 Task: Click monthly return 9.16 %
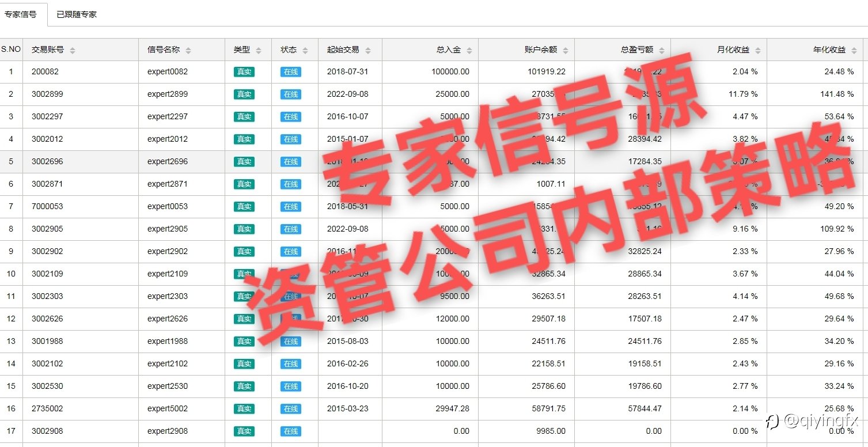(x=745, y=229)
